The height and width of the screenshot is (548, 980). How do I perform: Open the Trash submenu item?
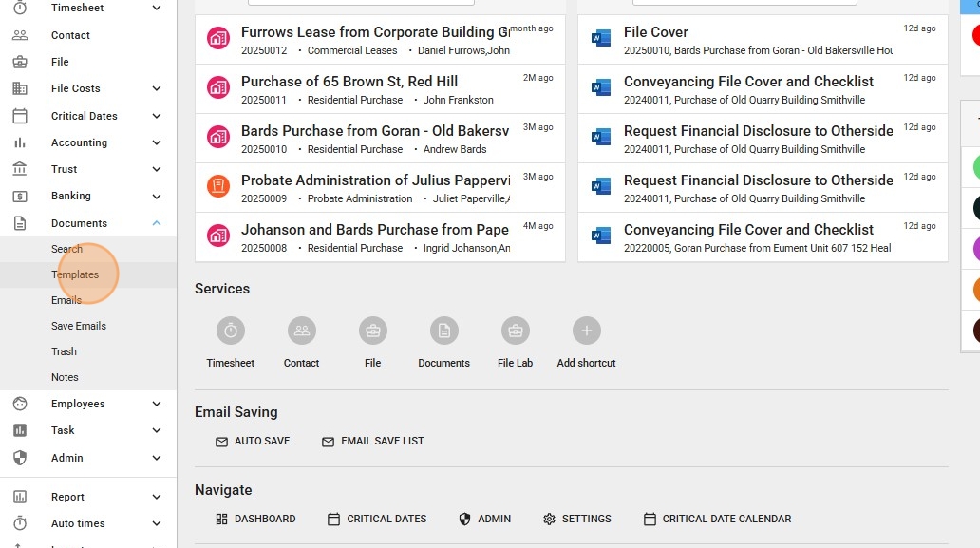(x=64, y=351)
